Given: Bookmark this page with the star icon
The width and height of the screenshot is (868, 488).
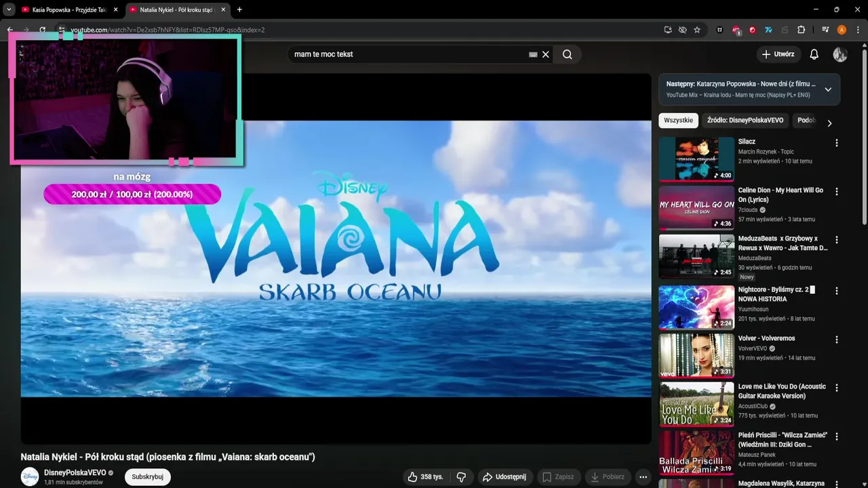Looking at the screenshot, I should 697,30.
